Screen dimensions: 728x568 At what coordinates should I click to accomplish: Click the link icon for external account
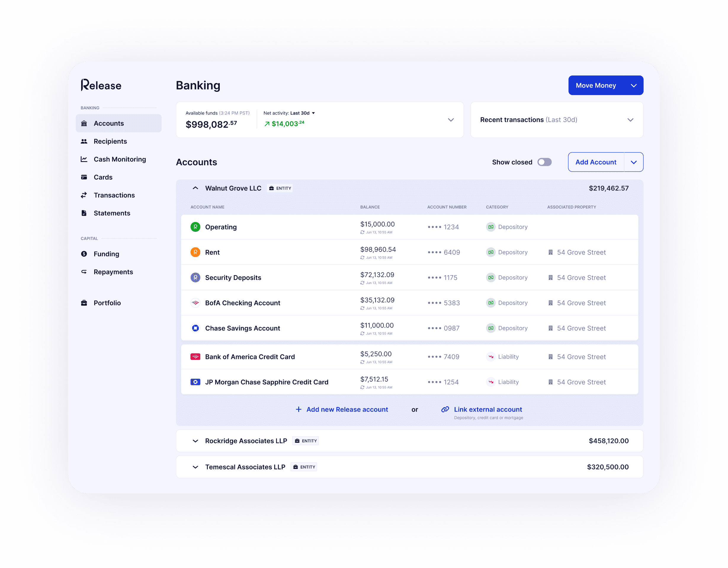[x=445, y=409]
